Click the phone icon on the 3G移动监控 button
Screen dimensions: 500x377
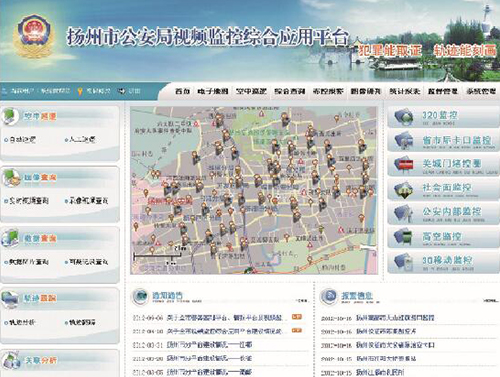pos(404,261)
